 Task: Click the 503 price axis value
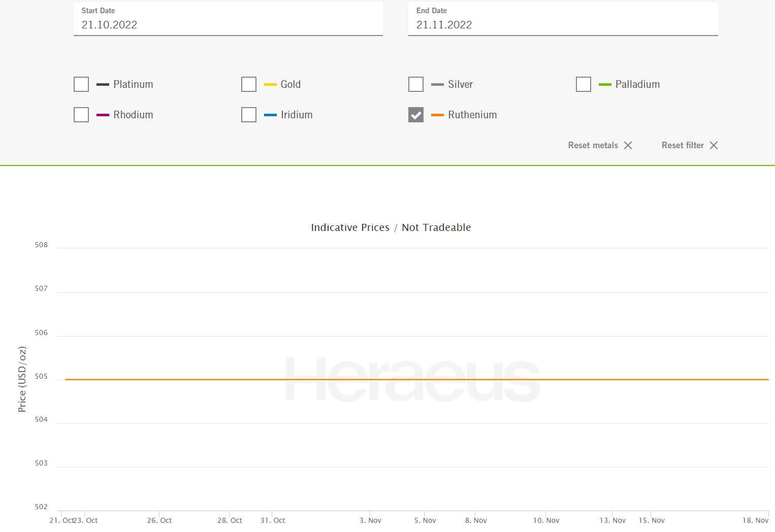pyautogui.click(x=41, y=463)
